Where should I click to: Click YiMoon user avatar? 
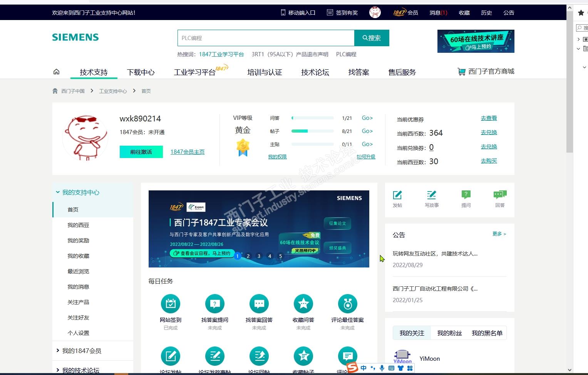point(402,357)
